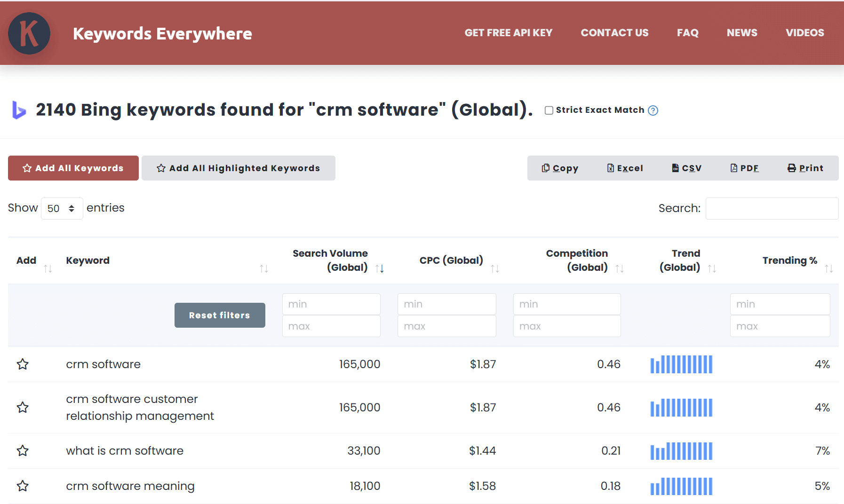Click Add All Highlighted Keywords button

239,168
